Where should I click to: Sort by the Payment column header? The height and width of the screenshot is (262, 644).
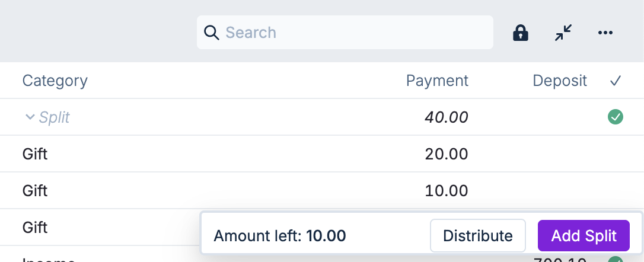(x=437, y=81)
